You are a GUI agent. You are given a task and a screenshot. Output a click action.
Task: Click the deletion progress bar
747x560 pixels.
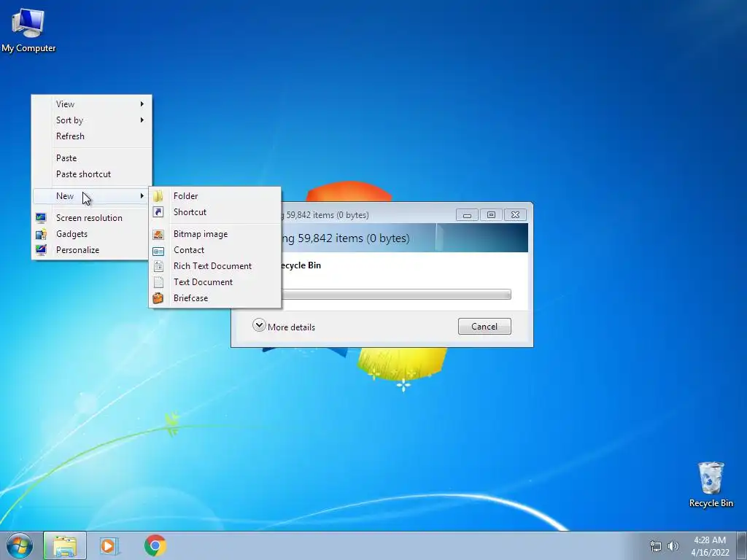[x=396, y=295]
